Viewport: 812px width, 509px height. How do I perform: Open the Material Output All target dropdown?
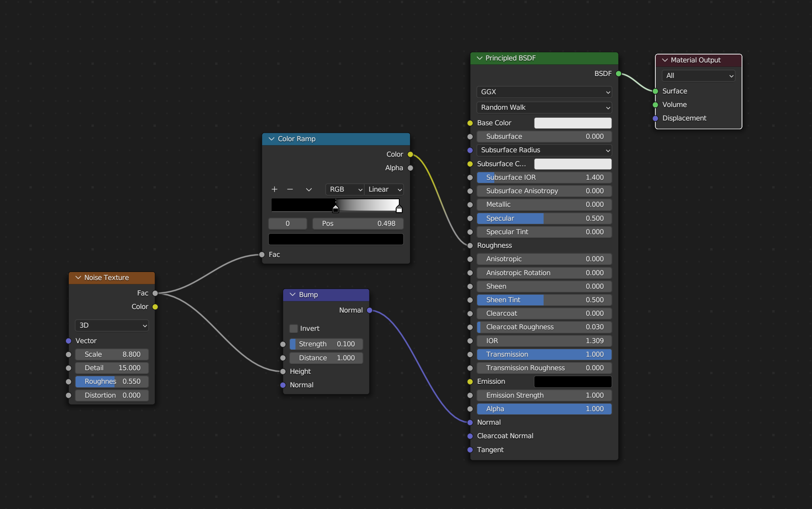pyautogui.click(x=698, y=76)
